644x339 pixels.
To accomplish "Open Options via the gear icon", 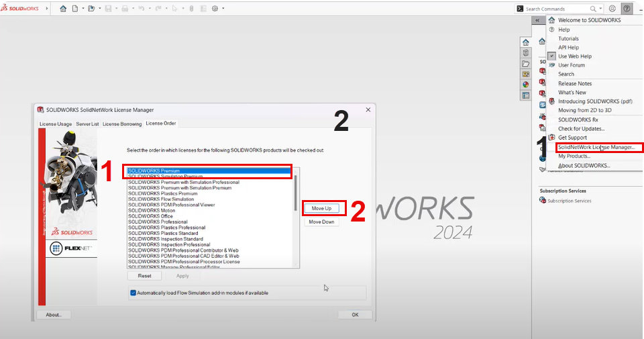I will (x=215, y=9).
